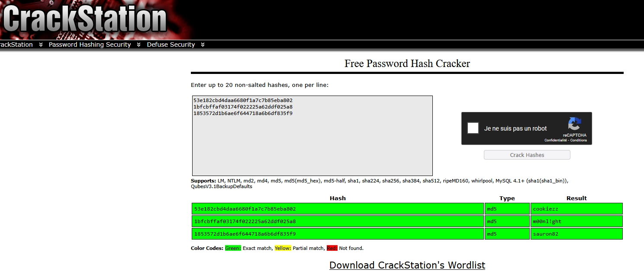Click the Green color code label
The width and height of the screenshot is (644, 275).
click(233, 248)
